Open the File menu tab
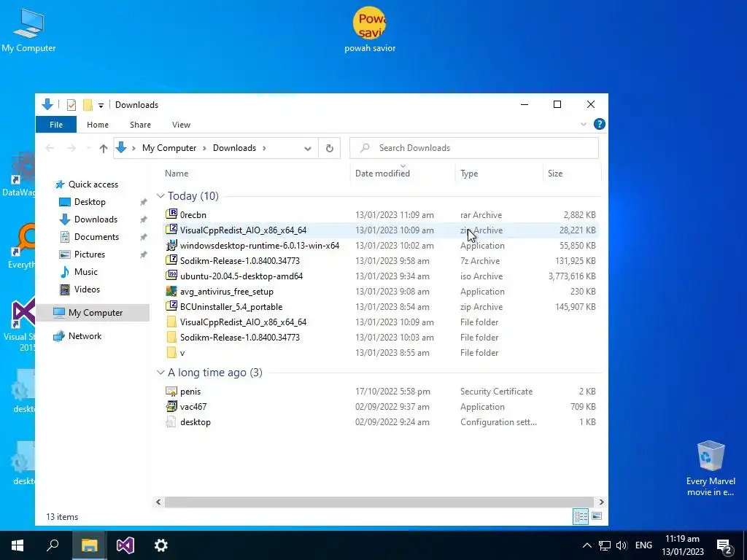 tap(55, 125)
